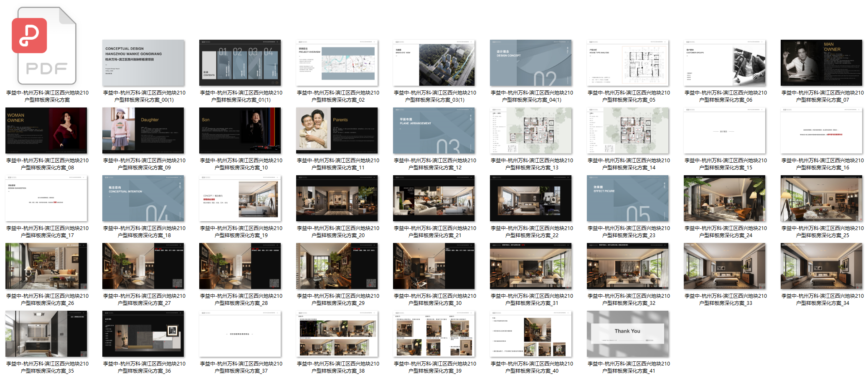The height and width of the screenshot is (381, 868).
Task: Click the file name label ending _13
Action: 532,164
